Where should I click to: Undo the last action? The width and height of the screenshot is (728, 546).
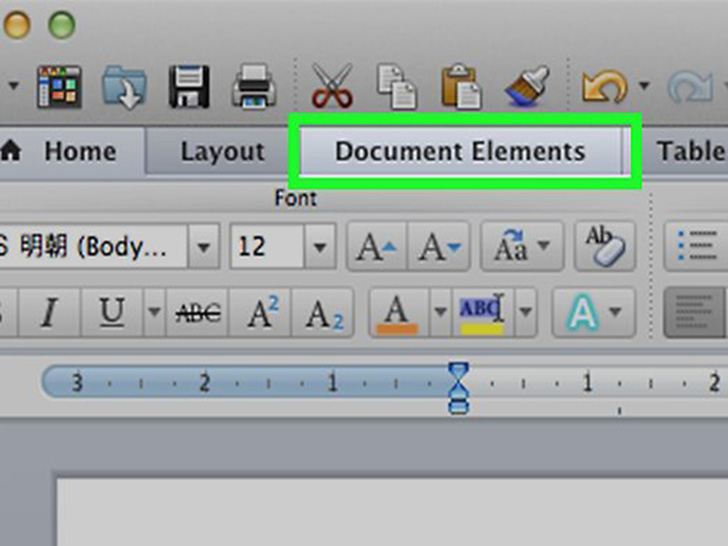coord(604,86)
